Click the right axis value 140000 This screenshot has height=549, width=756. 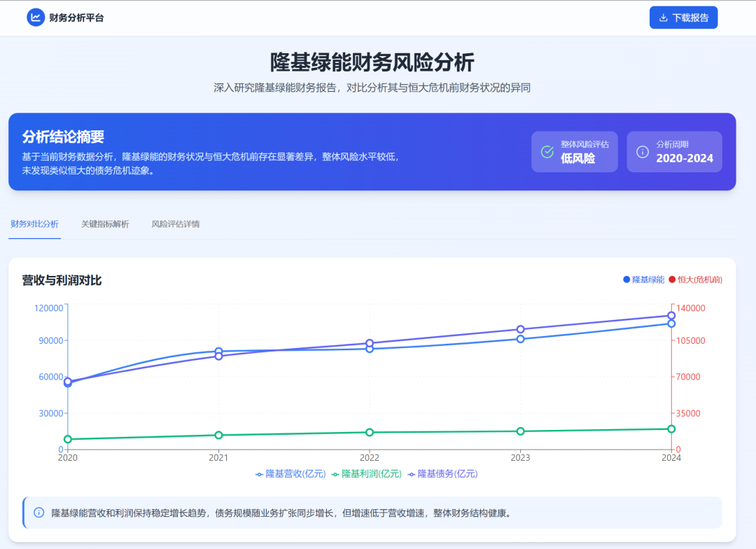[x=690, y=308]
